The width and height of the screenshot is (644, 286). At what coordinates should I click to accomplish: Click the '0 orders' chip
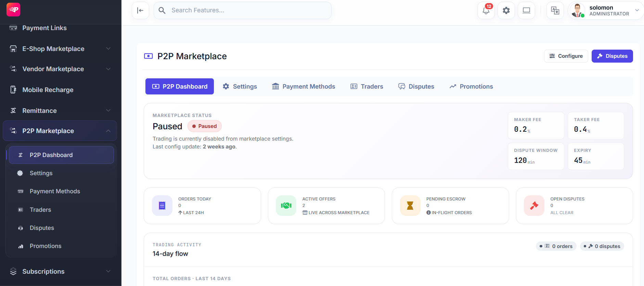[556, 246]
